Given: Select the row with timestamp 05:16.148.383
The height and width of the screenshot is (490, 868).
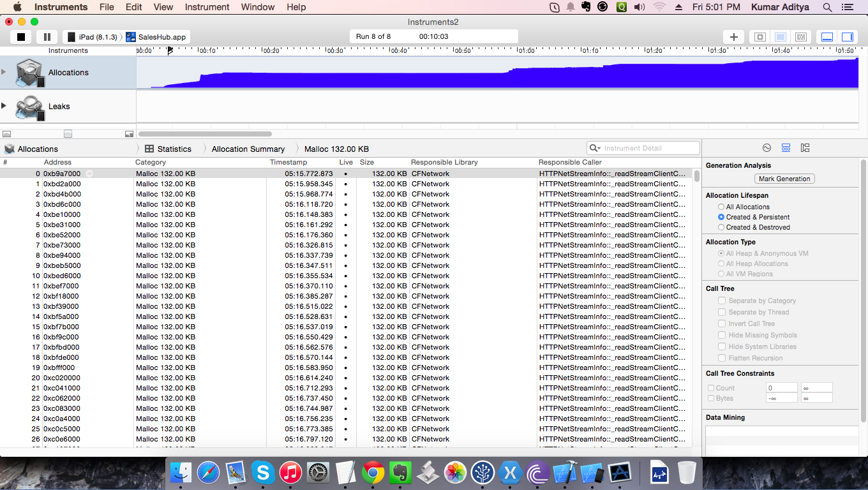Looking at the screenshot, I should click(x=346, y=214).
